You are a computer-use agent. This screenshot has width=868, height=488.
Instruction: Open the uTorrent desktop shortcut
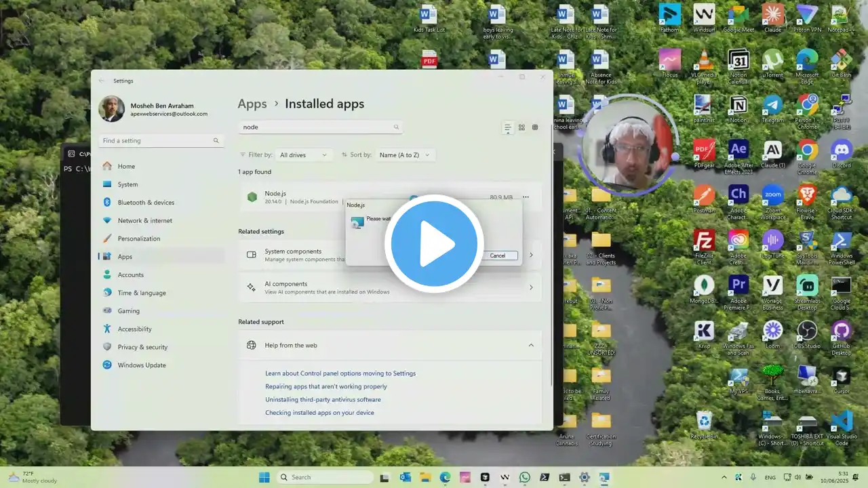click(x=772, y=64)
